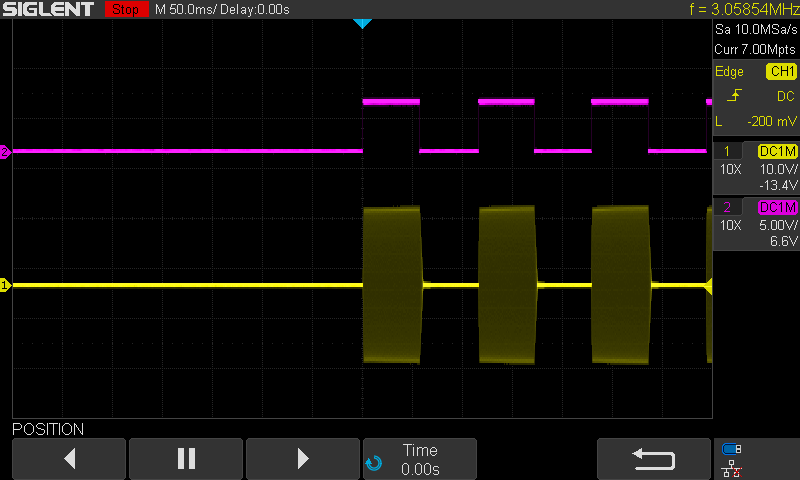The image size is (800, 480).
Task: Select the Time 0.00s position knob button
Action: click(420, 458)
